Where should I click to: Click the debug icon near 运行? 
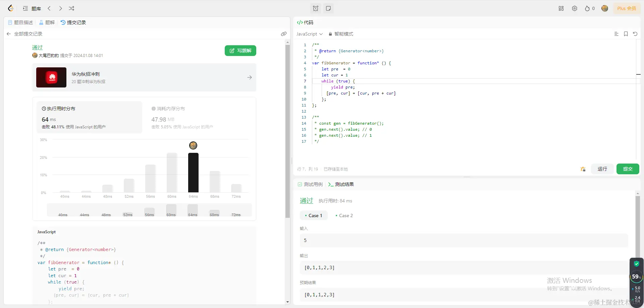pyautogui.click(x=583, y=169)
